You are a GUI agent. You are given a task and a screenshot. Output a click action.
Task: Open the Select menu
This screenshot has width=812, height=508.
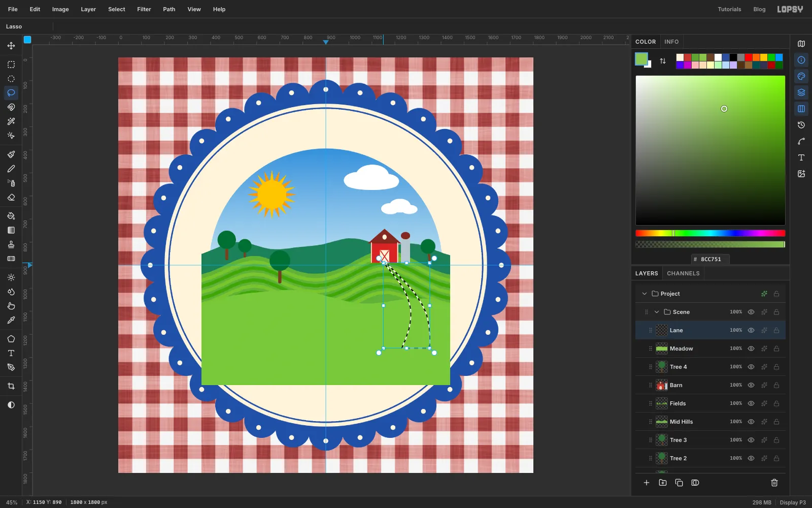point(117,9)
